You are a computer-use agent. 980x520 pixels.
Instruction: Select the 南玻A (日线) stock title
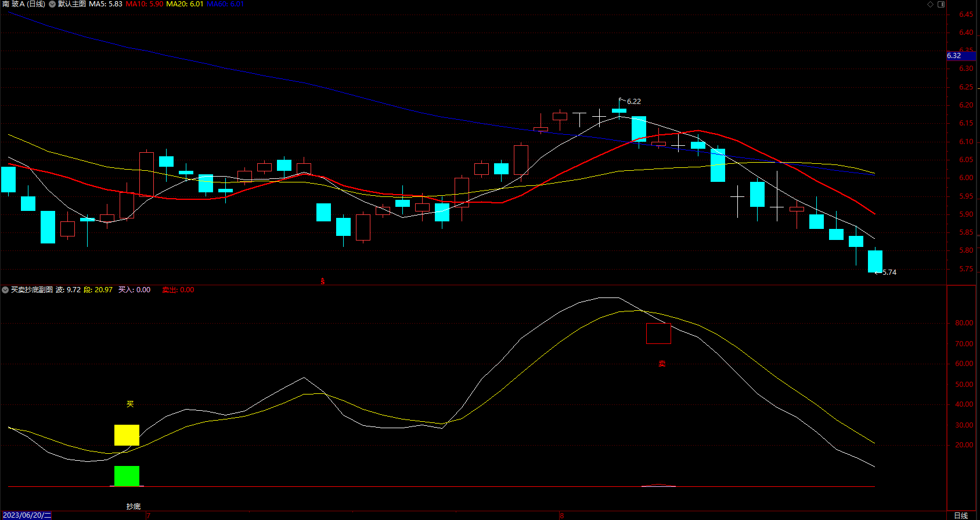click(24, 4)
